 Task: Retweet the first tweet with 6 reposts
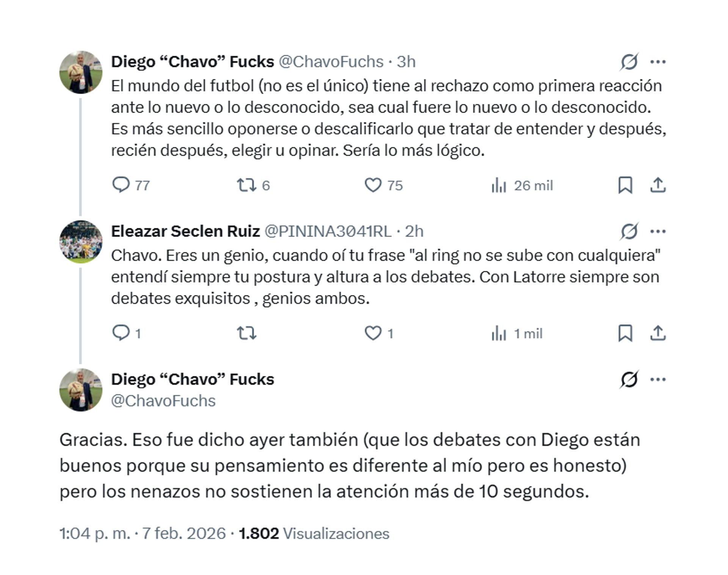click(x=246, y=185)
